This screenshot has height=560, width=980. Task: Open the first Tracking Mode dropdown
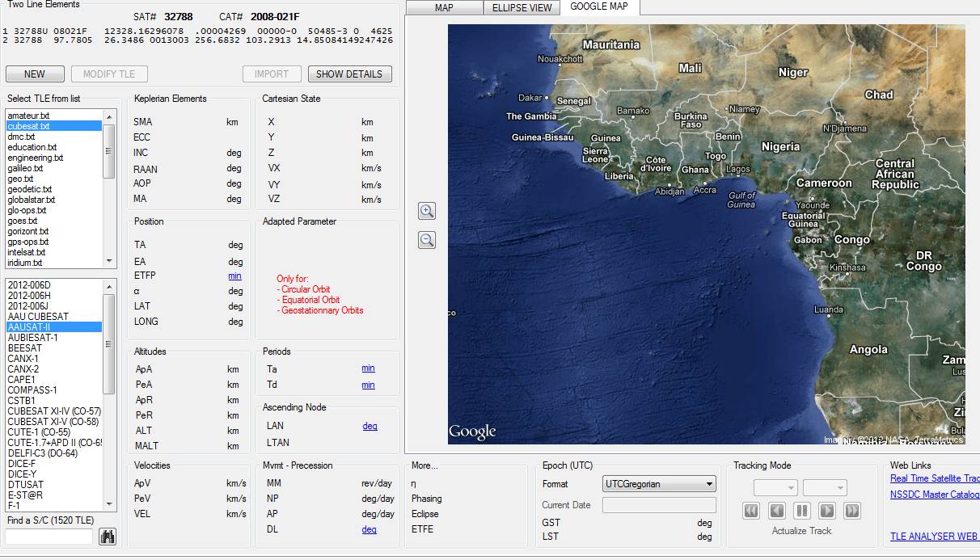coord(775,488)
